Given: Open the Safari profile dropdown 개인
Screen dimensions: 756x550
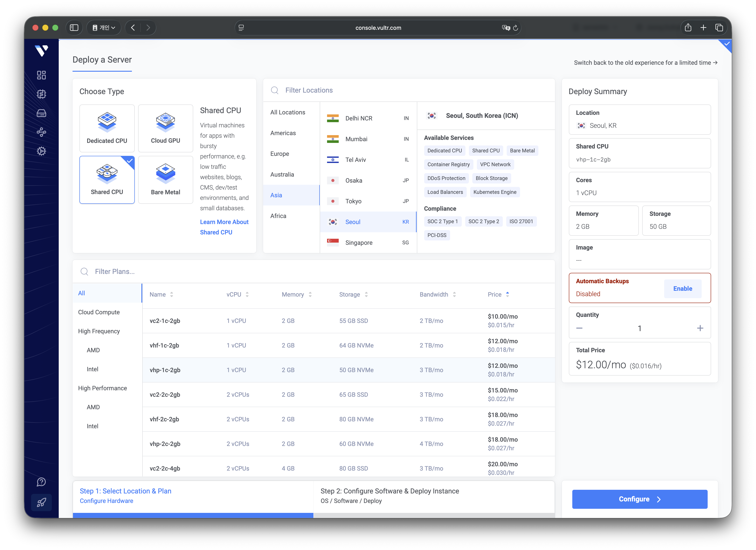Looking at the screenshot, I should (x=104, y=28).
